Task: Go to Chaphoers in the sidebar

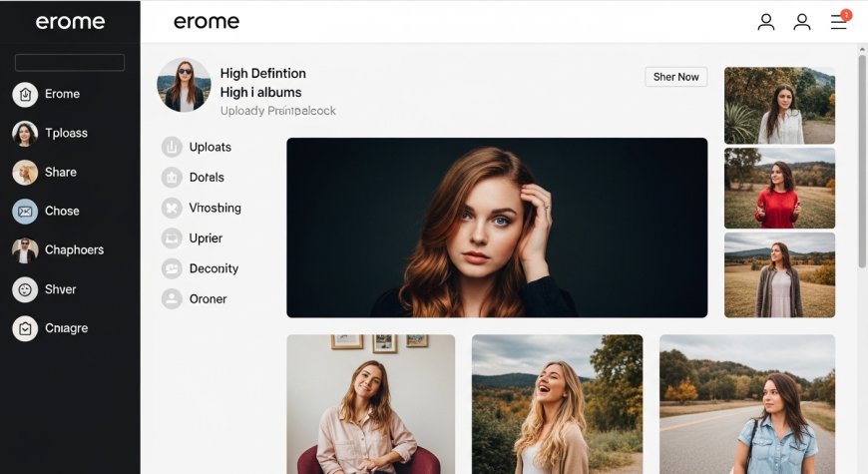Action: click(x=74, y=249)
